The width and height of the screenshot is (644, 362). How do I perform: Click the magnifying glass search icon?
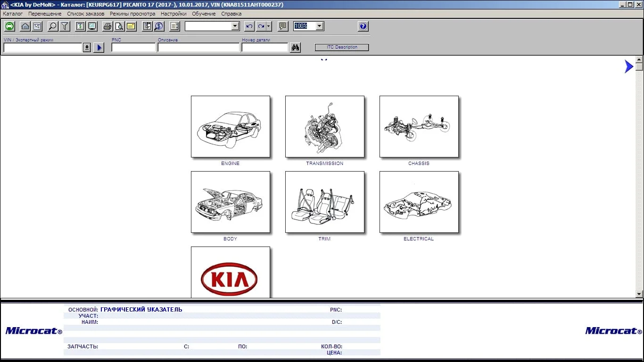(53, 26)
